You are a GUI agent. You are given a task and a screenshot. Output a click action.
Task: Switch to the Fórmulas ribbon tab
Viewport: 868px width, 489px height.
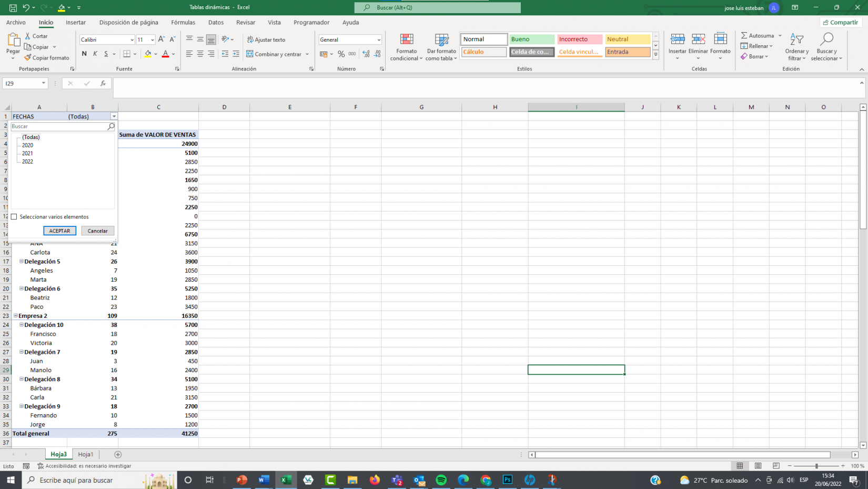[x=183, y=22]
